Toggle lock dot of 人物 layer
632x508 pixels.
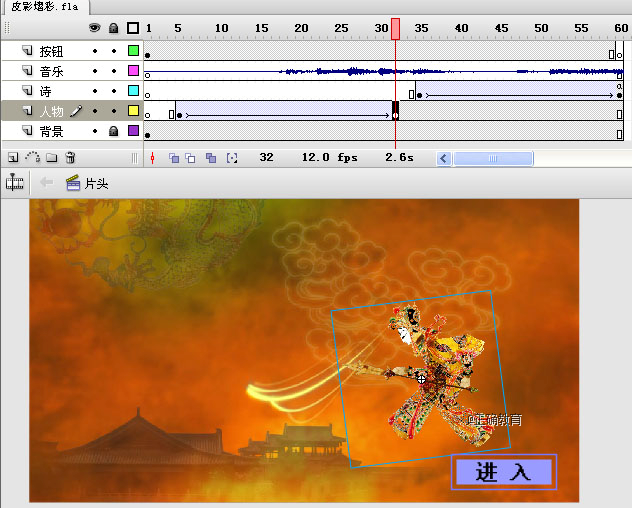click(114, 111)
